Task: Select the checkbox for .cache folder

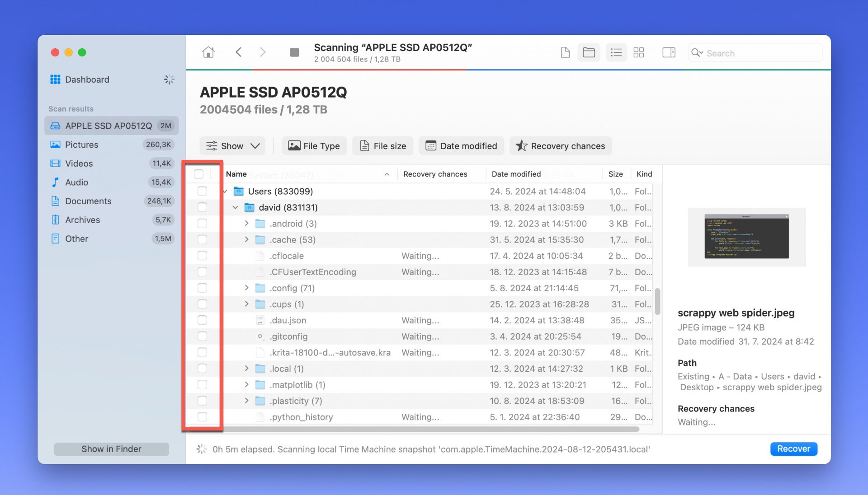Action: click(202, 240)
